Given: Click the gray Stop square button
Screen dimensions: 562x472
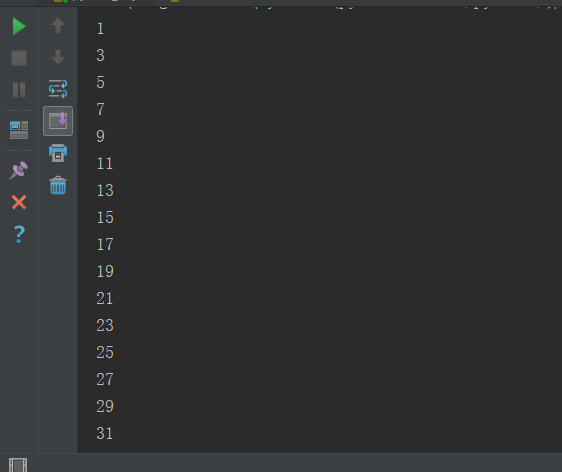Looking at the screenshot, I should click(19, 58).
